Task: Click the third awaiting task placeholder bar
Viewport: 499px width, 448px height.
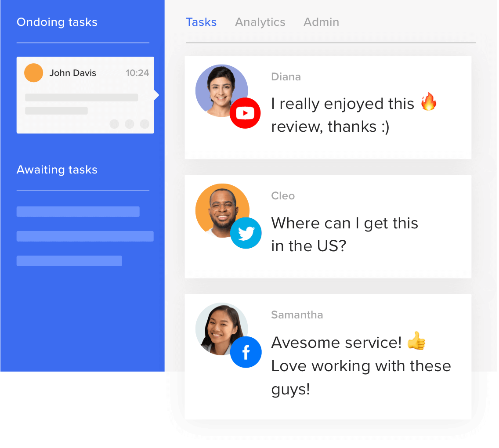Action: tap(69, 261)
